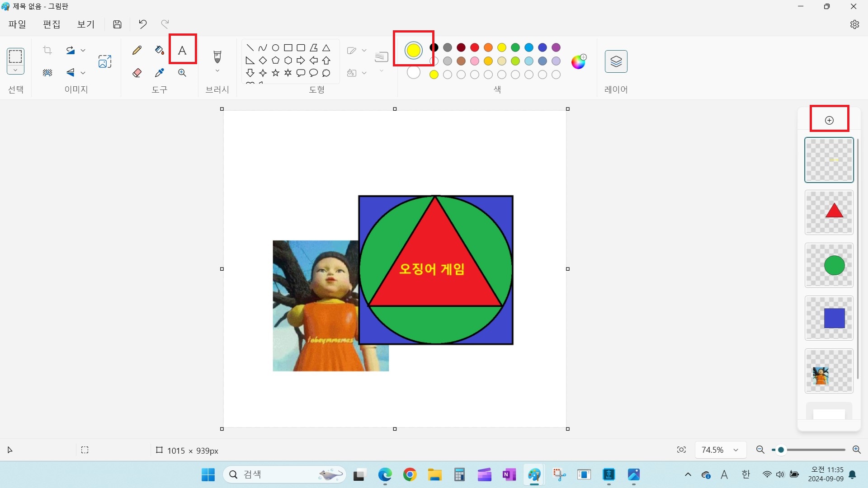Pick the Right arrow shape
The image size is (868, 488).
click(x=301, y=60)
